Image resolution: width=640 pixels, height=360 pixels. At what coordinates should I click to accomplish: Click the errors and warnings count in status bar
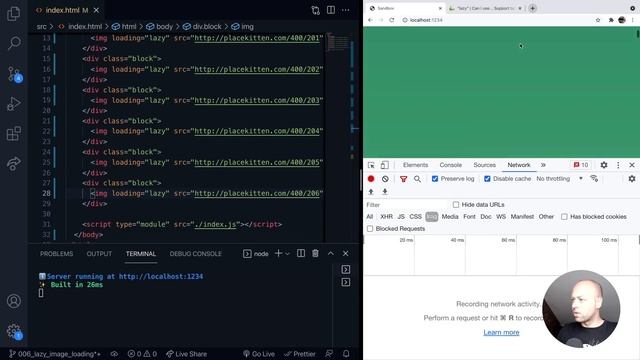142,354
